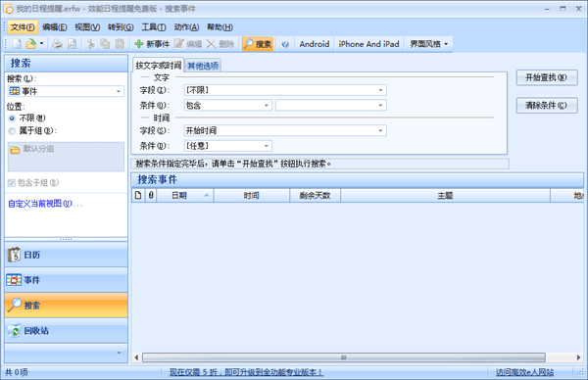Screen dimensions: 588x380
Task: Click the 搜索 search toolbar button
Action: (x=257, y=44)
